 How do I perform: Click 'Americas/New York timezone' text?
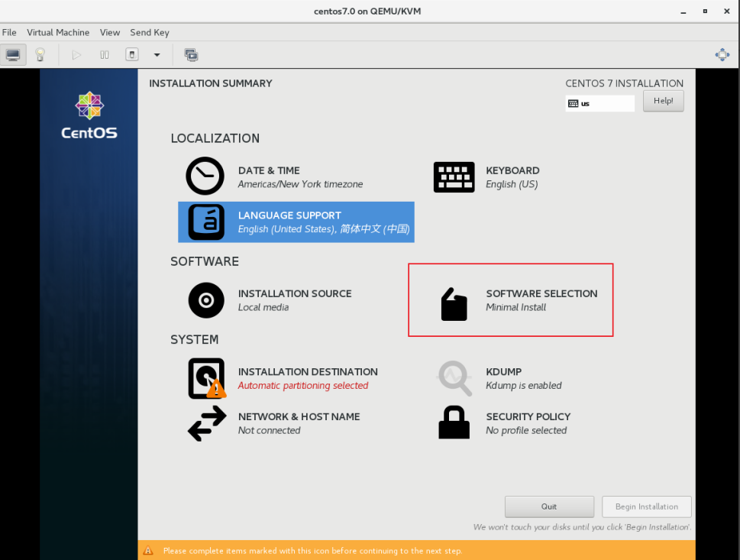point(300,184)
